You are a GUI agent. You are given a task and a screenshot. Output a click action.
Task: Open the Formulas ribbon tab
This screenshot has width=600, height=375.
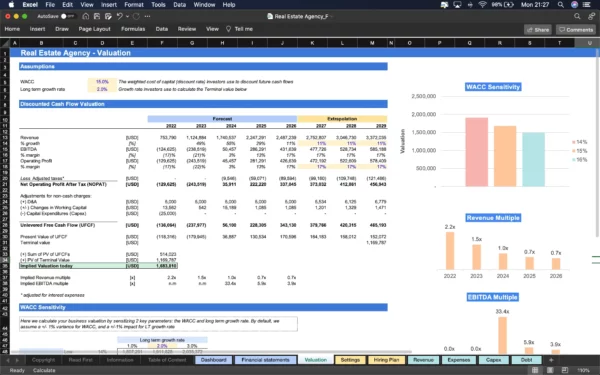point(133,29)
